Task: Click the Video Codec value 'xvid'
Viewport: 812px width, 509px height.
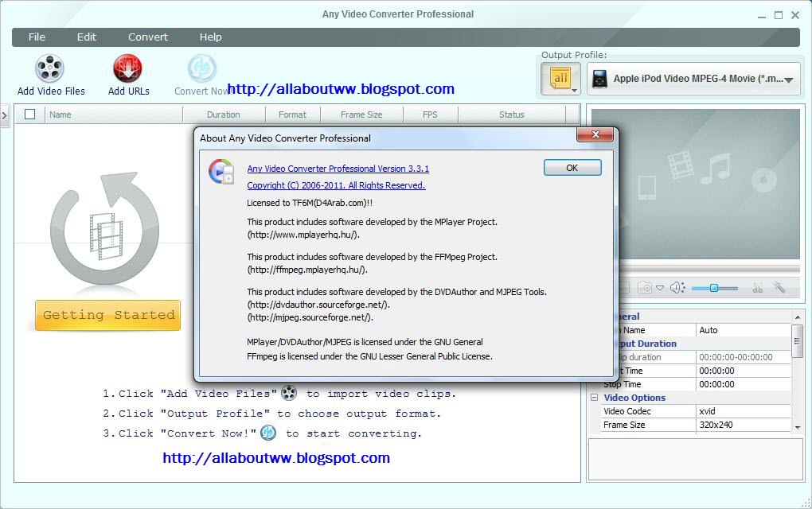Action: 744,411
